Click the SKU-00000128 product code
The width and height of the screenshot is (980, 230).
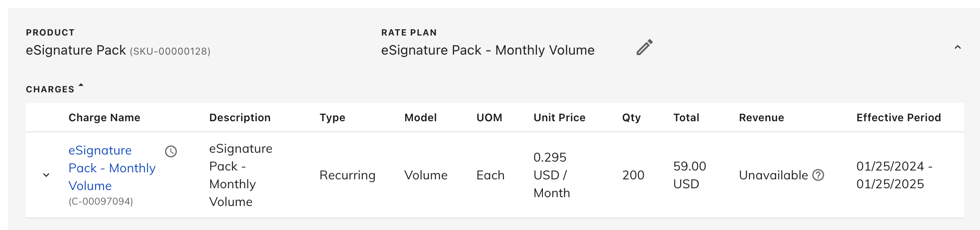[x=170, y=52]
